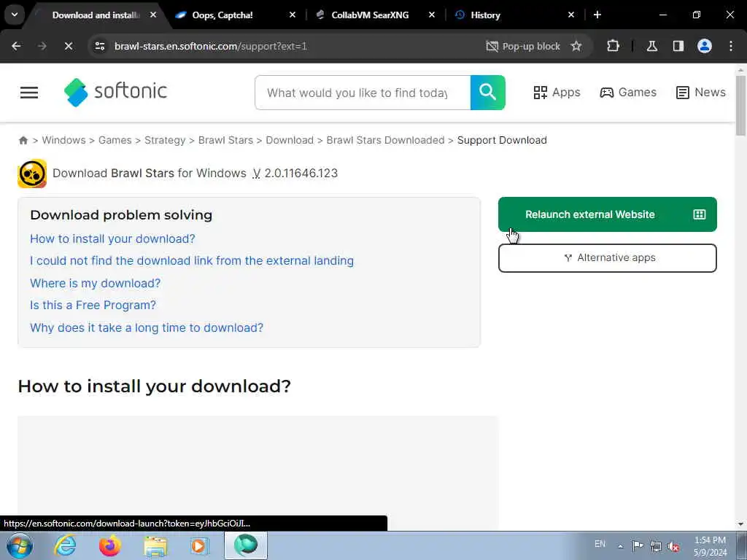This screenshot has width=747, height=560.
Task: Open Softonic hamburger menu
Action: pos(29,93)
